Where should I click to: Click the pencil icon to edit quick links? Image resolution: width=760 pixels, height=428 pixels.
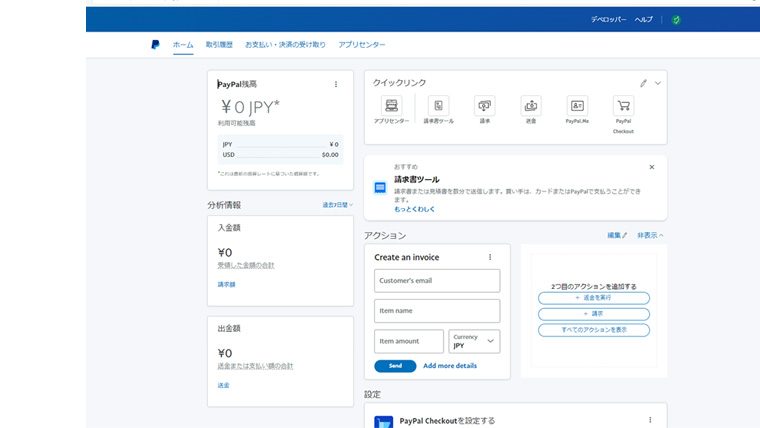click(x=643, y=83)
